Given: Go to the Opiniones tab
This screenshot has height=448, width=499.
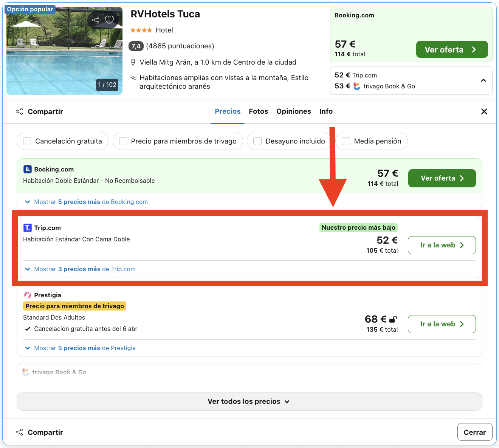Looking at the screenshot, I should tap(294, 111).
